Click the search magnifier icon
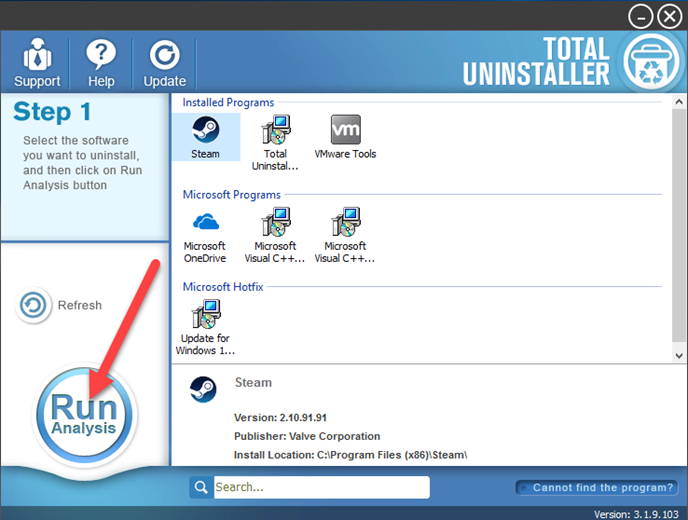 pyautogui.click(x=201, y=487)
